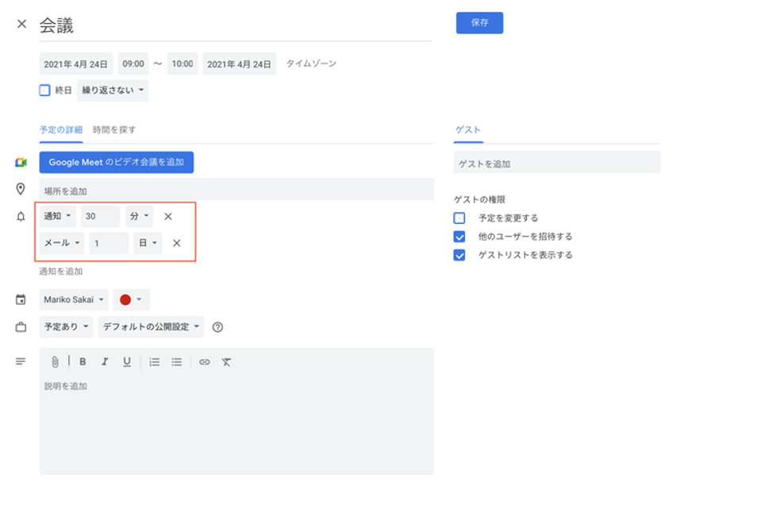Click the location pin icon

(x=21, y=189)
